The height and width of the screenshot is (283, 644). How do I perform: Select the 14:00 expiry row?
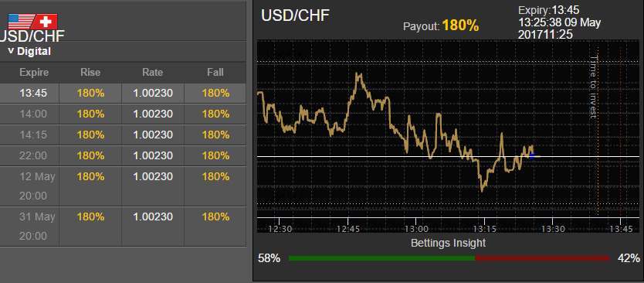click(123, 114)
